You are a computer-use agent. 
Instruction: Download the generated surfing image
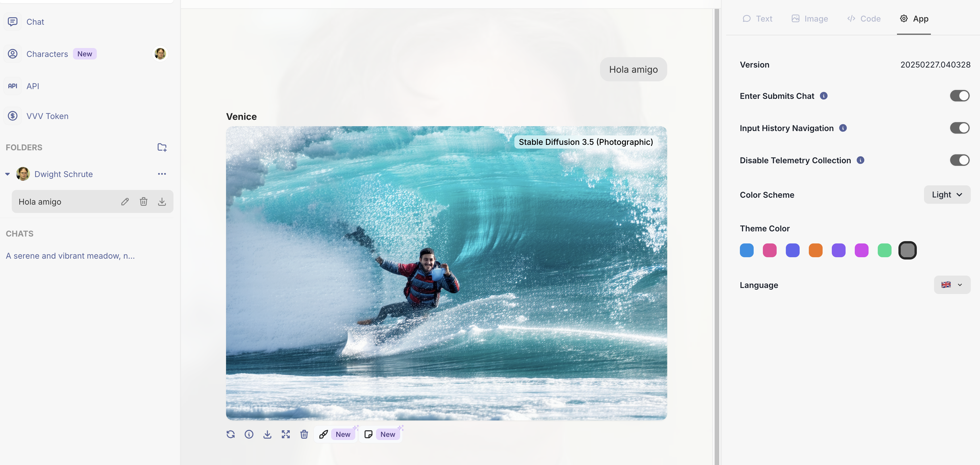[x=267, y=434]
